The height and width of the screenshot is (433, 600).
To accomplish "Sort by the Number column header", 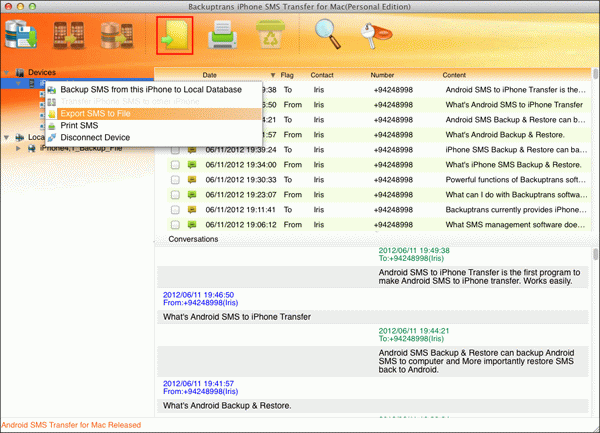I will tap(382, 75).
